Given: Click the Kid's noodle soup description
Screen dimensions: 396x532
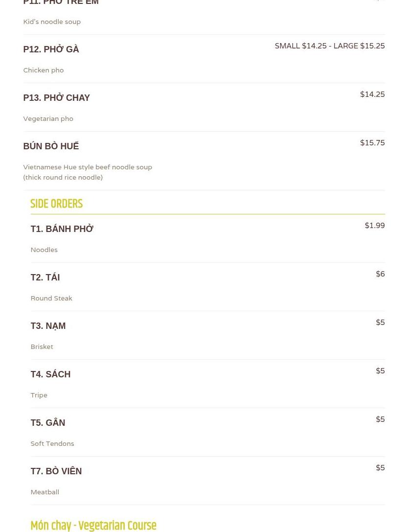Looking at the screenshot, I should tap(52, 22).
